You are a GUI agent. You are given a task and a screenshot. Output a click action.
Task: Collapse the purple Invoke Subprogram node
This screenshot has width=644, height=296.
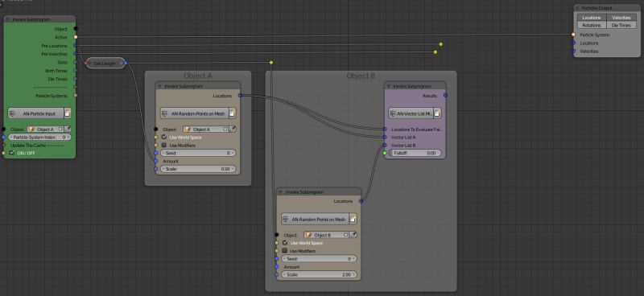(389, 86)
